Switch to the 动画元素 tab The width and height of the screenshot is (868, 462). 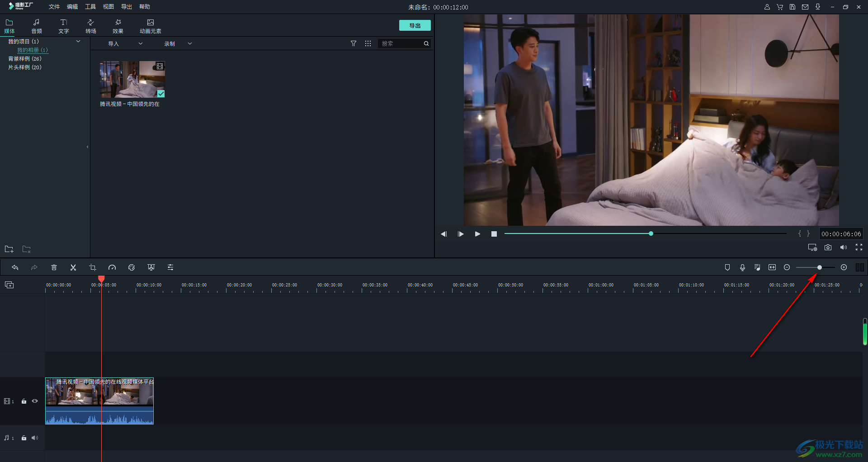(x=151, y=26)
